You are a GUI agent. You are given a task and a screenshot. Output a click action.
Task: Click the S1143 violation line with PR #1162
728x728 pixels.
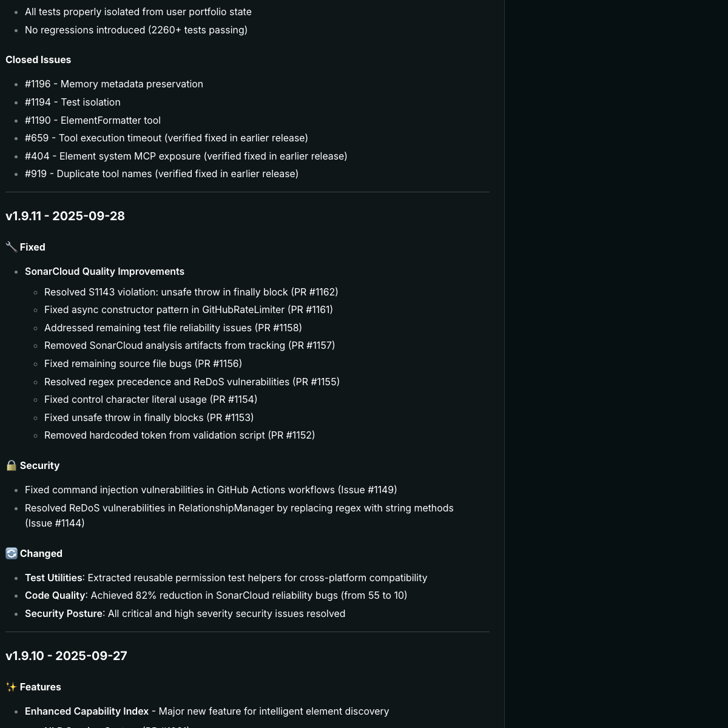tap(191, 292)
